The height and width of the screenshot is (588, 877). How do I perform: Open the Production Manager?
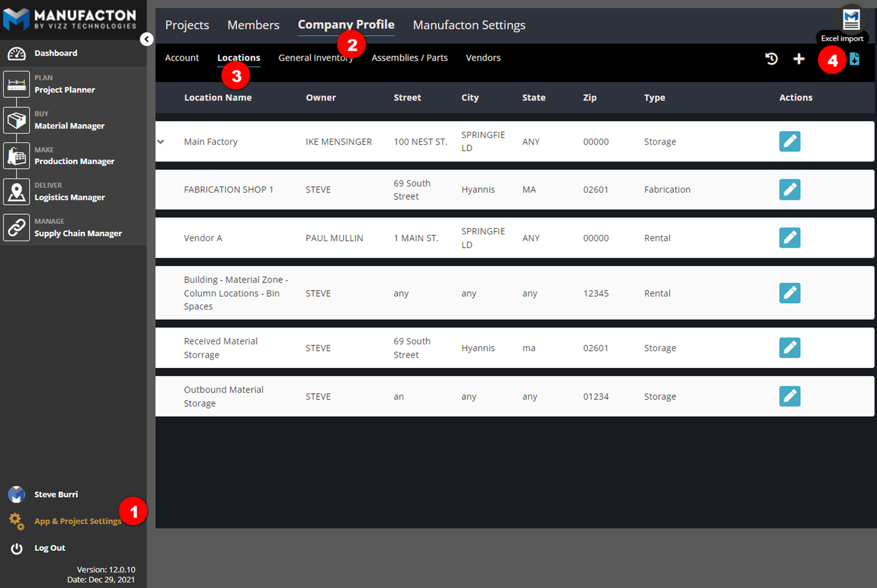(x=16, y=156)
